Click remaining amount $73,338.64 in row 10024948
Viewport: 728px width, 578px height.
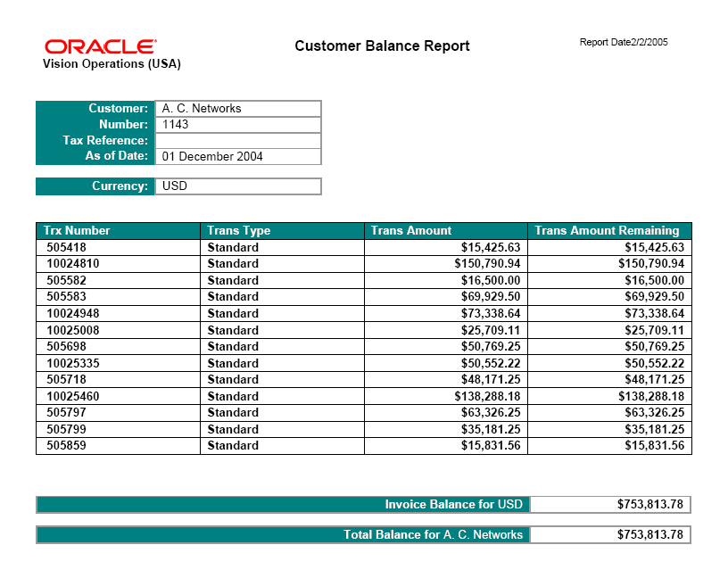(x=655, y=313)
